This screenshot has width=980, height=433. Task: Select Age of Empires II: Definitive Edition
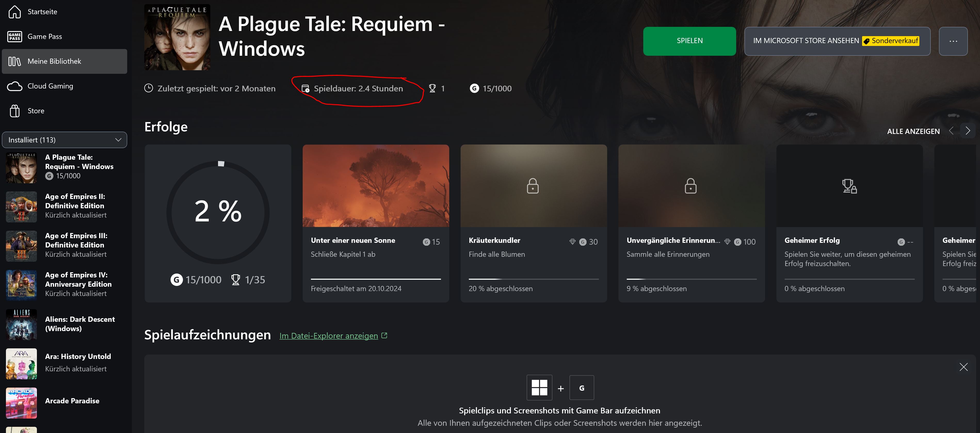click(64, 206)
